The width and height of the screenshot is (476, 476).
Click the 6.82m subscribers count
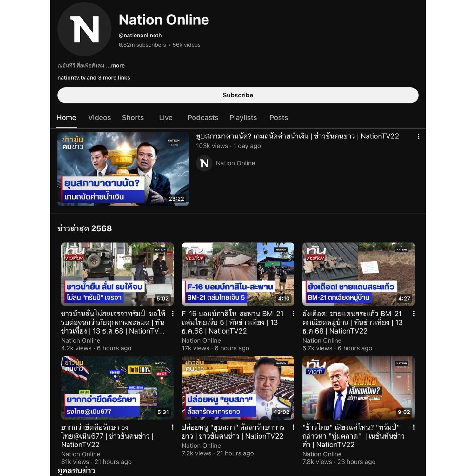[x=142, y=45]
